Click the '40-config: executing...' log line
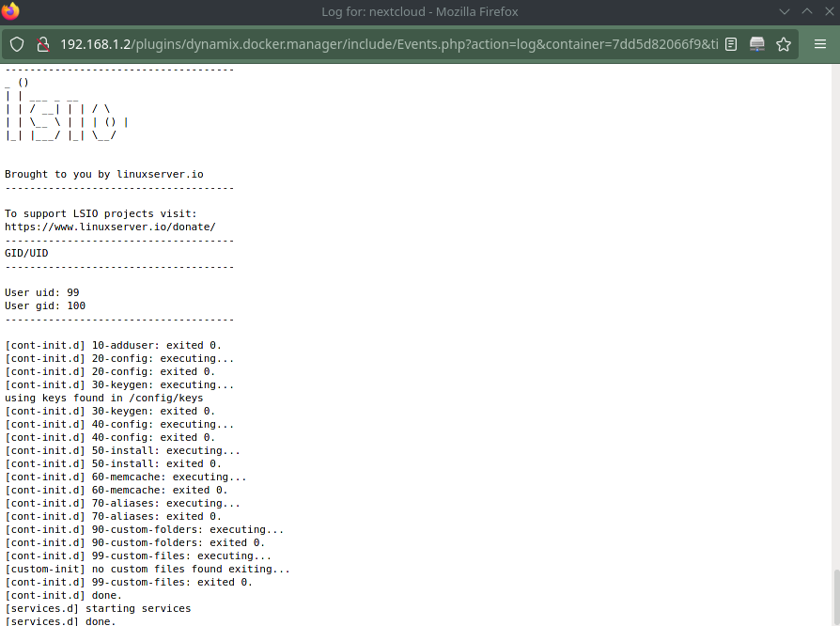840x626 pixels. 119,424
